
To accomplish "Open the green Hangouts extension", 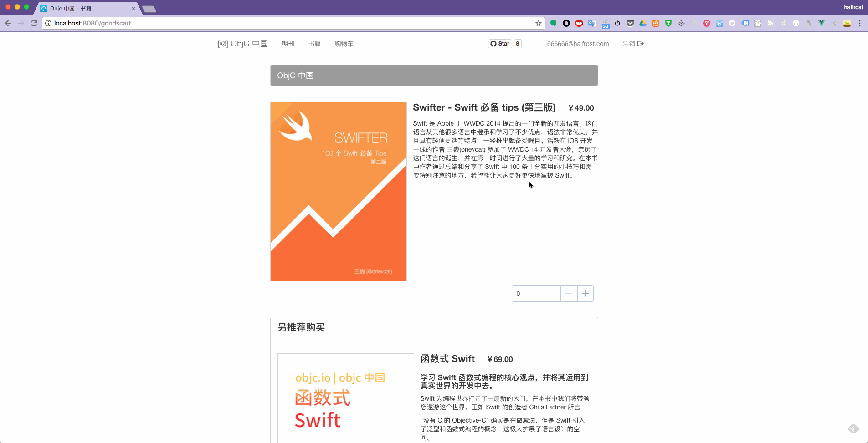I will click(x=554, y=23).
